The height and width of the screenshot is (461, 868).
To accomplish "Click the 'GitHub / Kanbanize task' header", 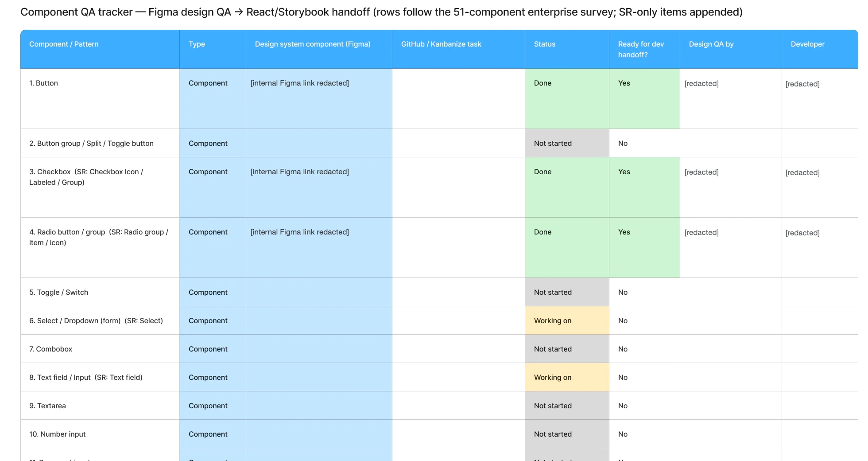I will pos(459,49).
